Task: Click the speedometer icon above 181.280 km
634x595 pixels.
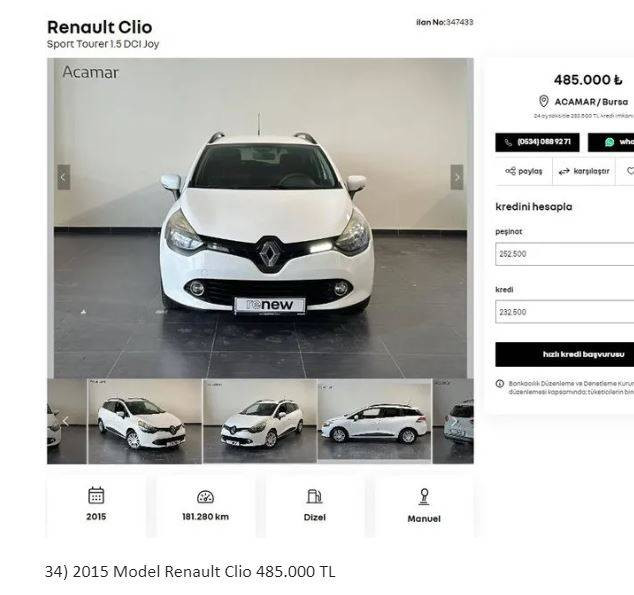Action: click(x=205, y=497)
